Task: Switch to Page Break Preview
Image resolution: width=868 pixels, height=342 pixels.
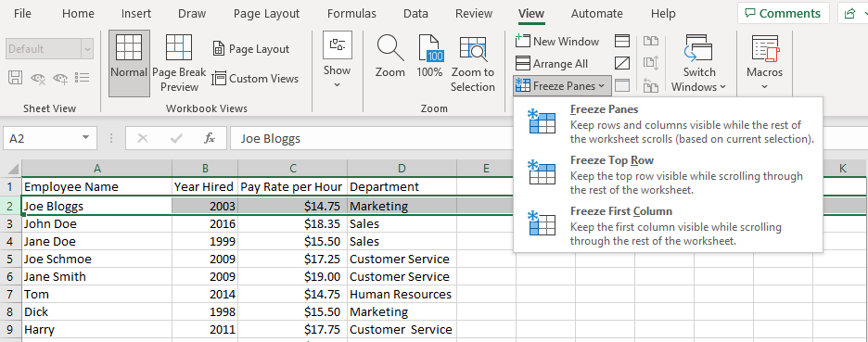Action: [179, 63]
